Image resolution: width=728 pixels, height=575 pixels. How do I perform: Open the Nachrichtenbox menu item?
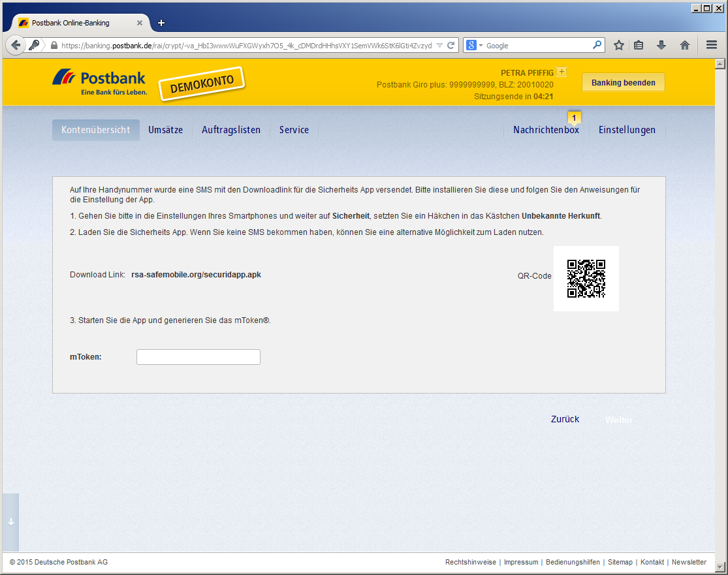coord(546,130)
